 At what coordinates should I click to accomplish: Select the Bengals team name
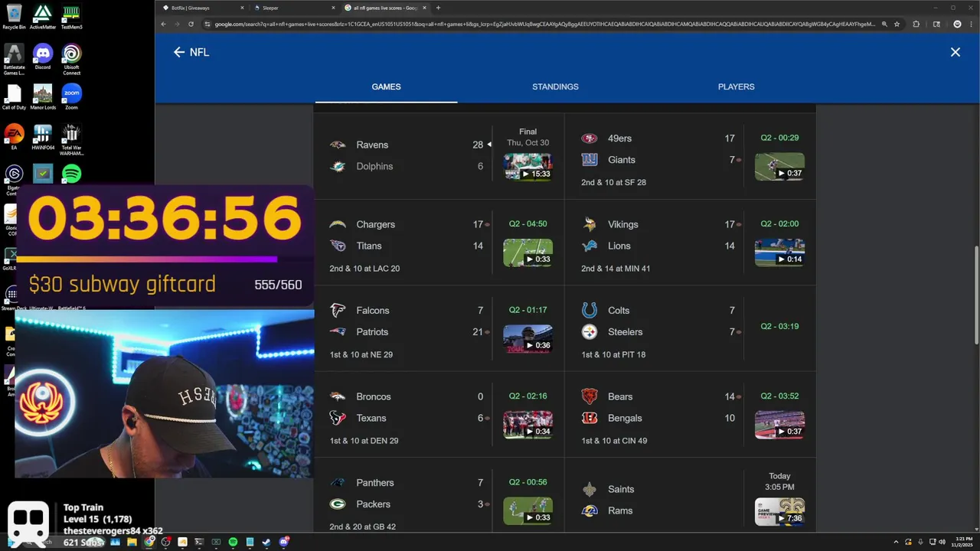tap(625, 418)
